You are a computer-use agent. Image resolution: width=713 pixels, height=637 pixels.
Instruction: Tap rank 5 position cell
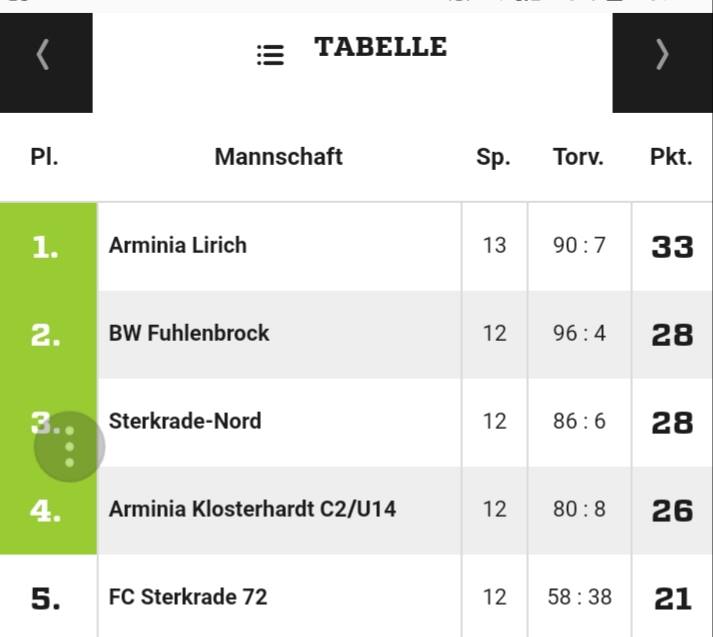[46, 598]
